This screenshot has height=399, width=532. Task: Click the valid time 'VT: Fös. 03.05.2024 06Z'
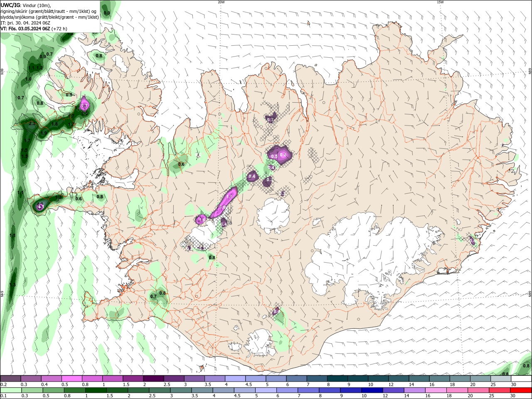click(x=25, y=29)
